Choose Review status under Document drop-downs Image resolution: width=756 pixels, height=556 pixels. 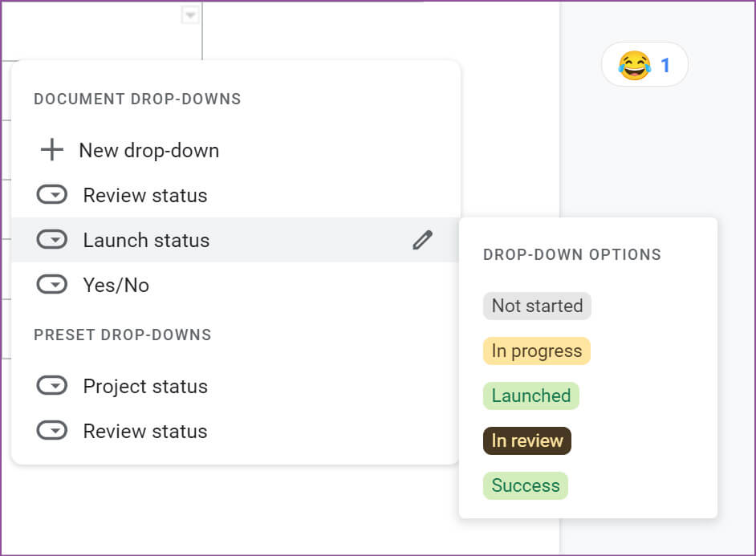[x=236, y=195]
